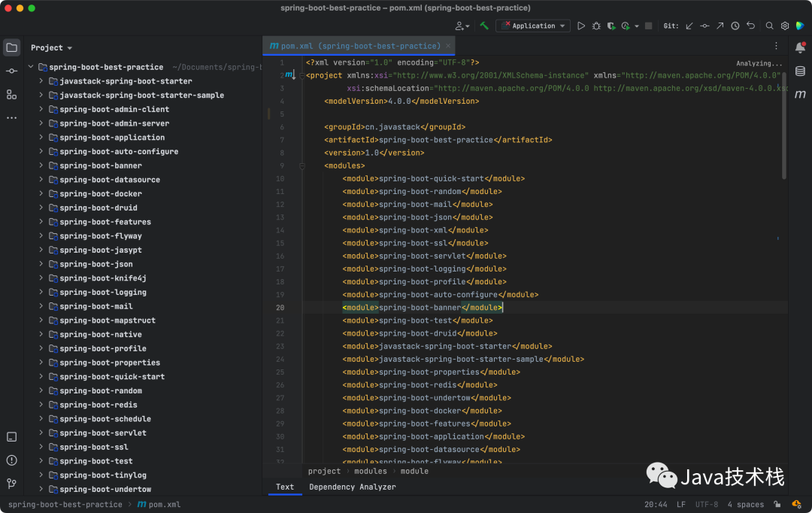Update project from Git

pyautogui.click(x=689, y=26)
